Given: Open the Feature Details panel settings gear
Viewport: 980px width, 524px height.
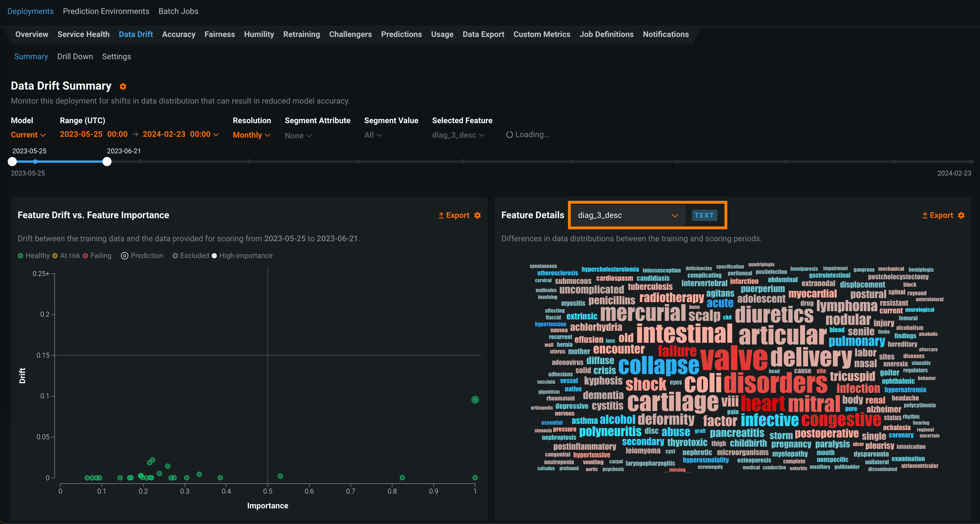Looking at the screenshot, I should [x=961, y=215].
